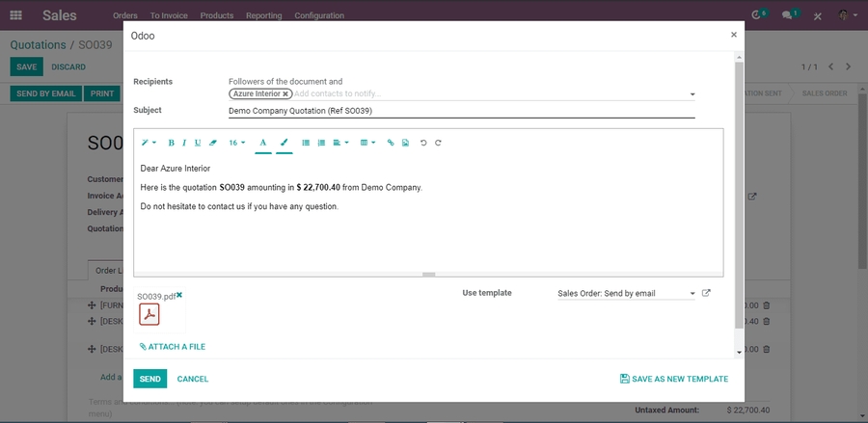Go to the next record arrow
868x423 pixels.
(848, 66)
